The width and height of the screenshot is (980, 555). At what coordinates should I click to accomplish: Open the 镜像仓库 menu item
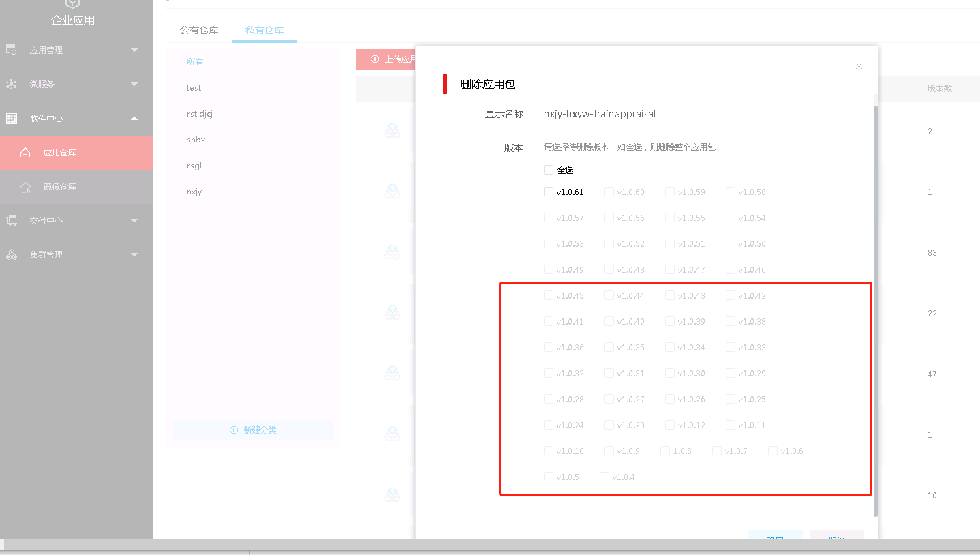click(76, 187)
